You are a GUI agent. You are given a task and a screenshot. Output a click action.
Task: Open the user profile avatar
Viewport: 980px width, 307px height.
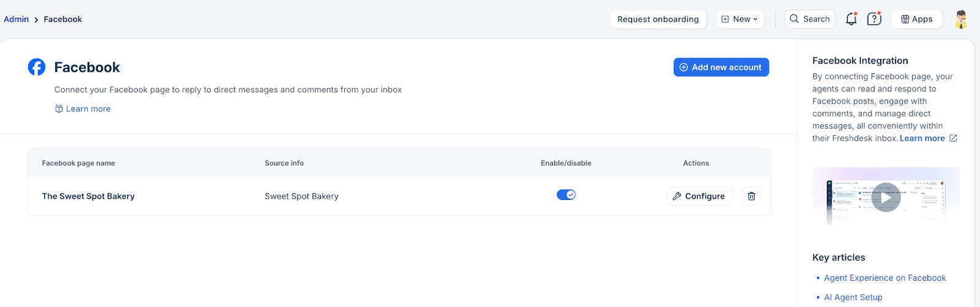point(962,19)
